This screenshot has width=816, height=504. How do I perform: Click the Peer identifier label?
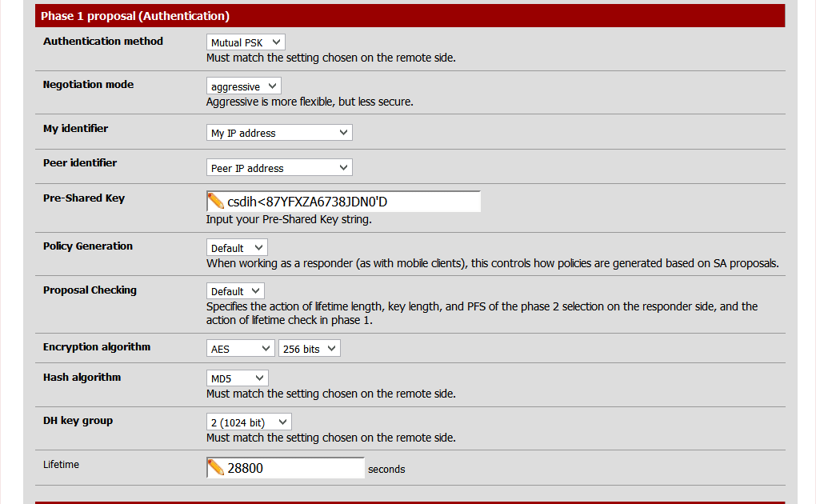tap(80, 162)
